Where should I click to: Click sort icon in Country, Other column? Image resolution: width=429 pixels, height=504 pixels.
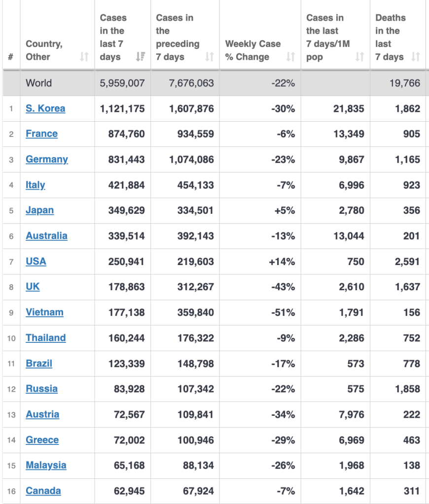coord(84,57)
